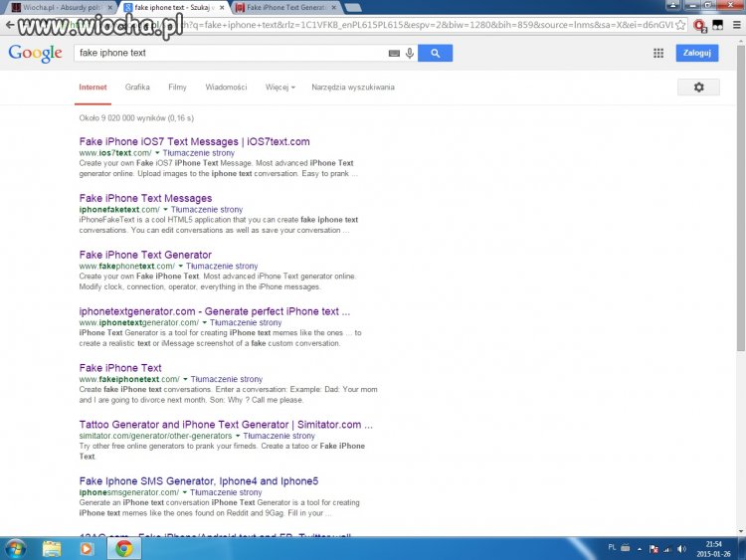The image size is (746, 560).
Task: Switch to Wiocha.pl browser tab
Action: [61, 8]
